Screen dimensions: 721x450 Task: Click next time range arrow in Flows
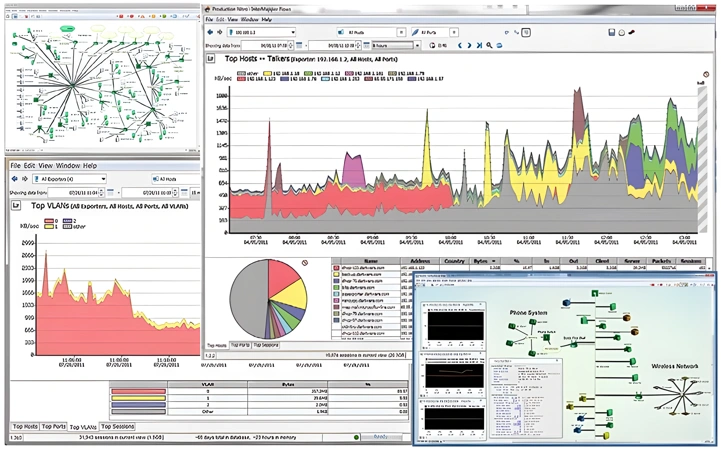click(x=469, y=46)
